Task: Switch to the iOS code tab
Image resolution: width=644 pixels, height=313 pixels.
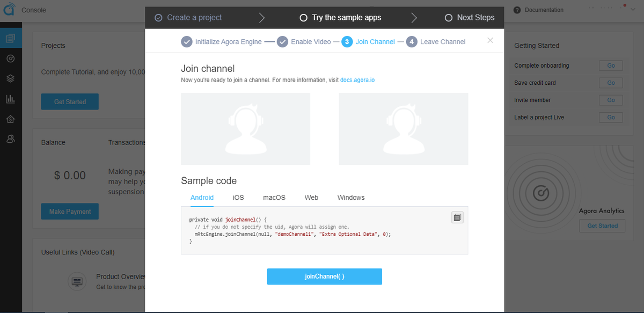Action: [238, 198]
